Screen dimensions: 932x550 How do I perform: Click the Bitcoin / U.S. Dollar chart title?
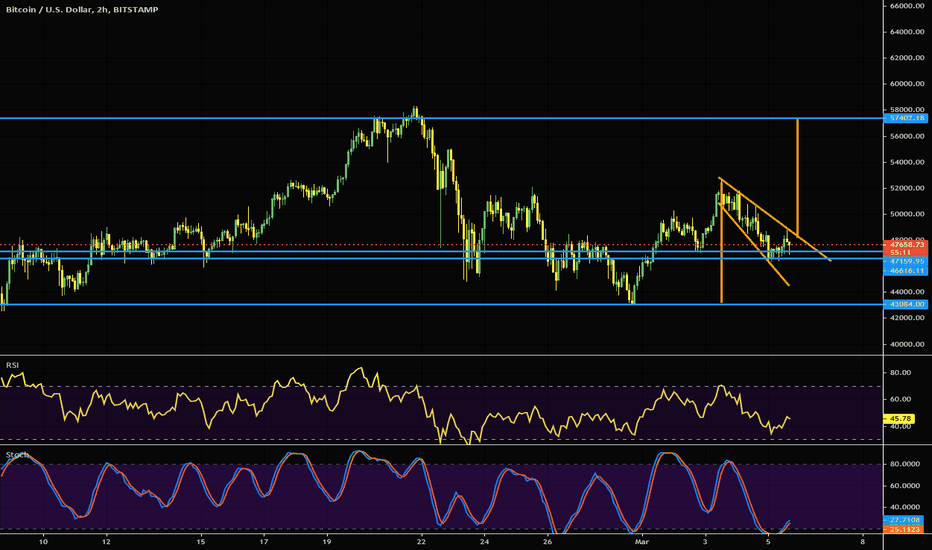pos(82,10)
